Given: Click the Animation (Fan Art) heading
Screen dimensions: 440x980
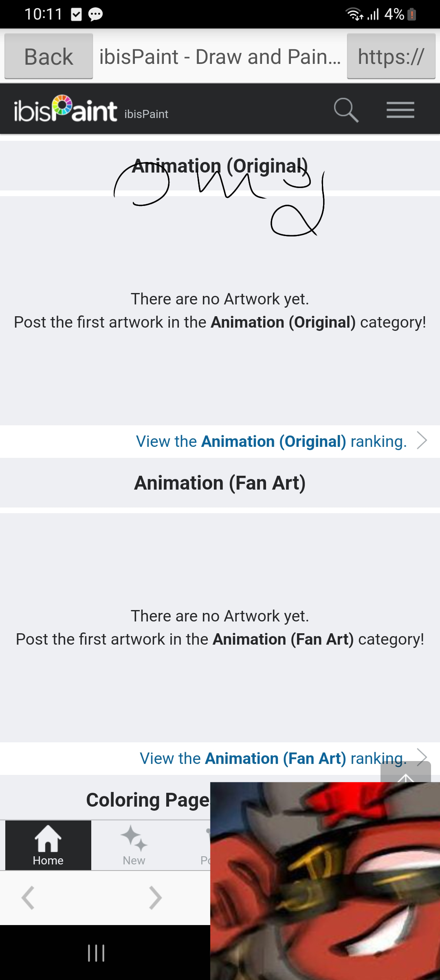Looking at the screenshot, I should tap(220, 483).
